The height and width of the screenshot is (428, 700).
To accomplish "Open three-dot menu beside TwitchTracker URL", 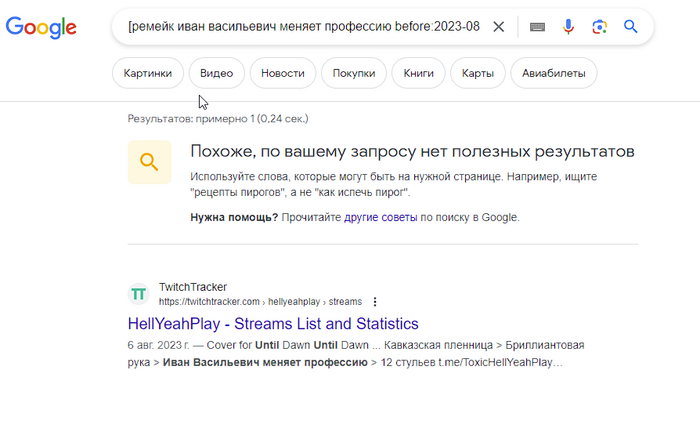I will coord(375,302).
